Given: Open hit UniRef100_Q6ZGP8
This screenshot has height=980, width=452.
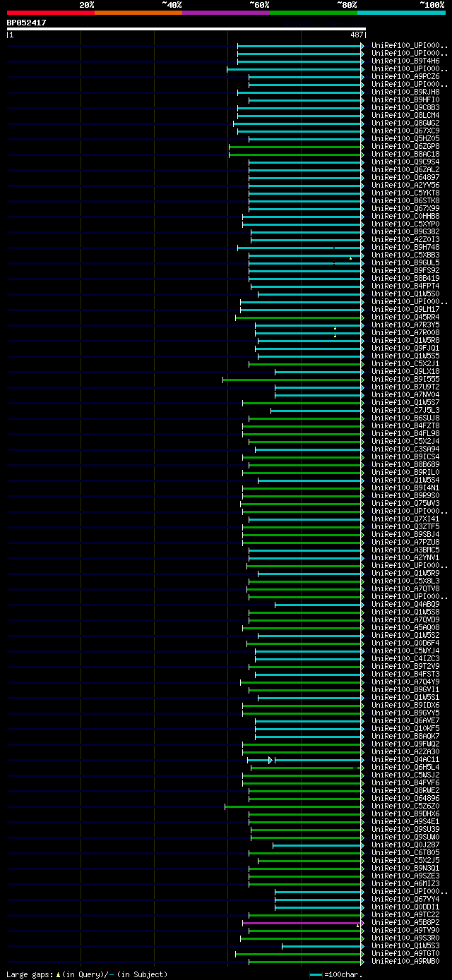Looking at the screenshot, I should pos(405,147).
